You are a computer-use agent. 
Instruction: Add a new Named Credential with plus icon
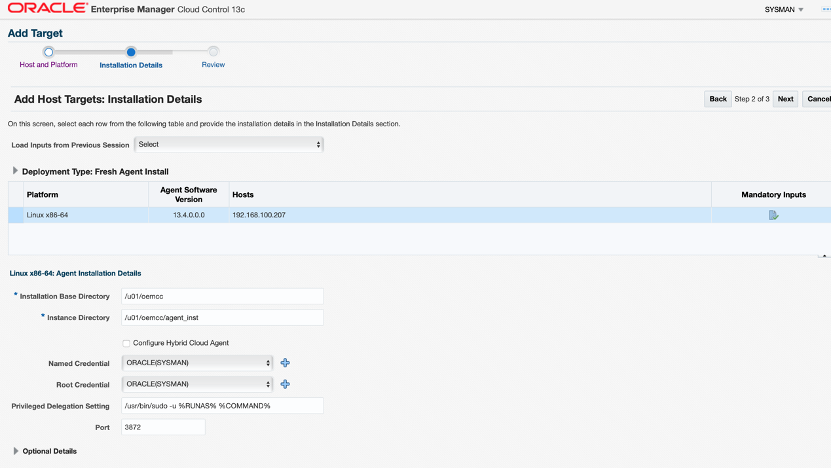(285, 363)
